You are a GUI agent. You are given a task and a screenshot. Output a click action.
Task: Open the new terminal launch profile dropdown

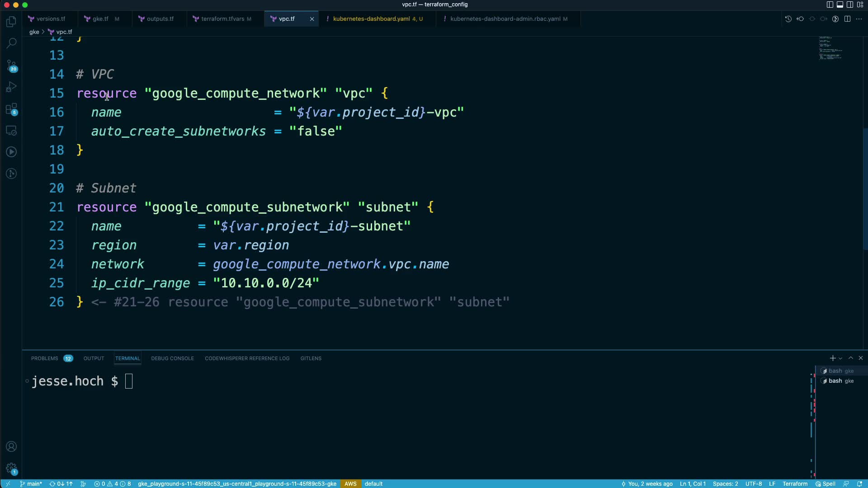click(x=840, y=358)
